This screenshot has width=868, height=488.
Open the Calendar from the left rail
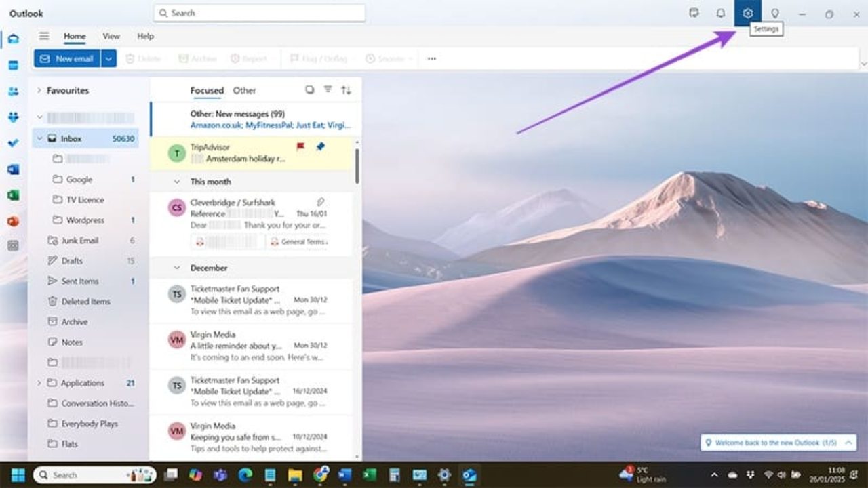pyautogui.click(x=13, y=65)
